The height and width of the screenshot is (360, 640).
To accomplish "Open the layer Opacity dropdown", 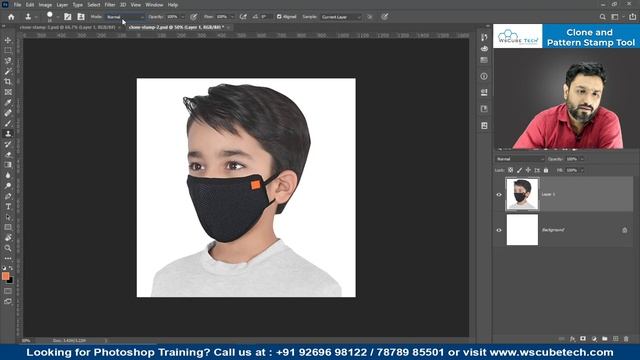I will tap(582, 159).
